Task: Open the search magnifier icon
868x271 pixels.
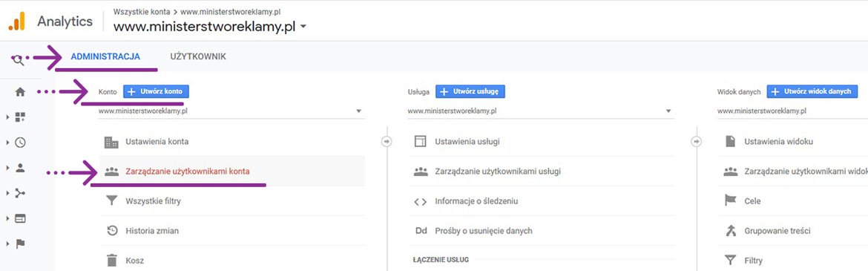Action: coord(19,60)
